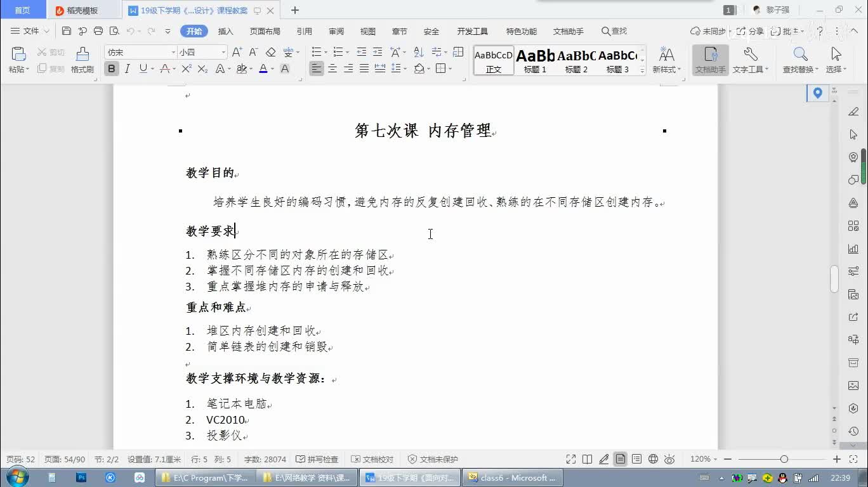Screen dimensions: 868x487
Task: Expand the font size dropdown showing 小四
Action: point(223,52)
